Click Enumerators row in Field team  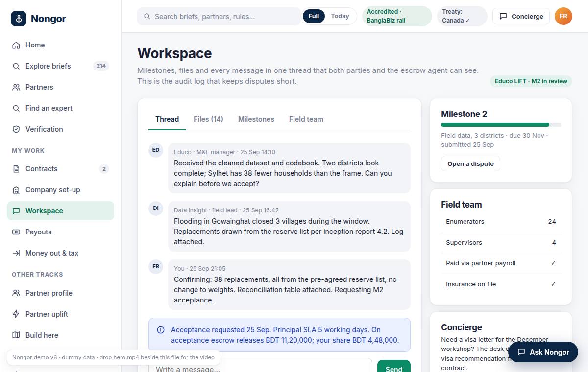[x=501, y=222]
